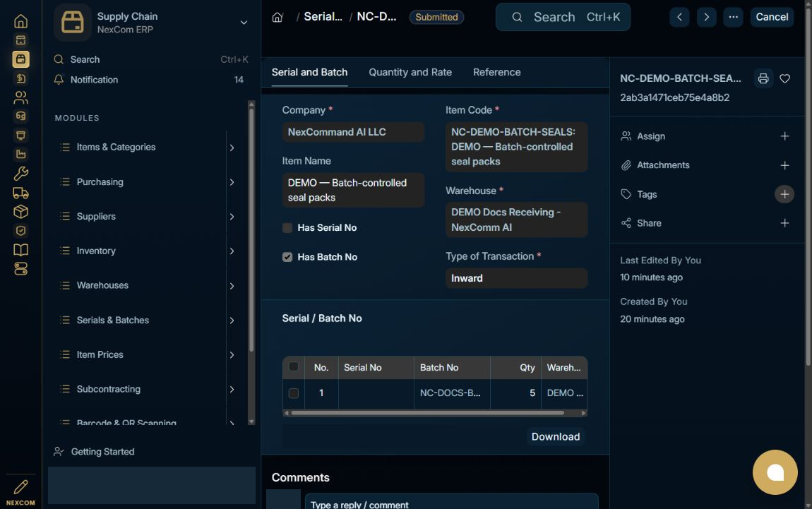Go to previous document arrow

click(x=679, y=17)
